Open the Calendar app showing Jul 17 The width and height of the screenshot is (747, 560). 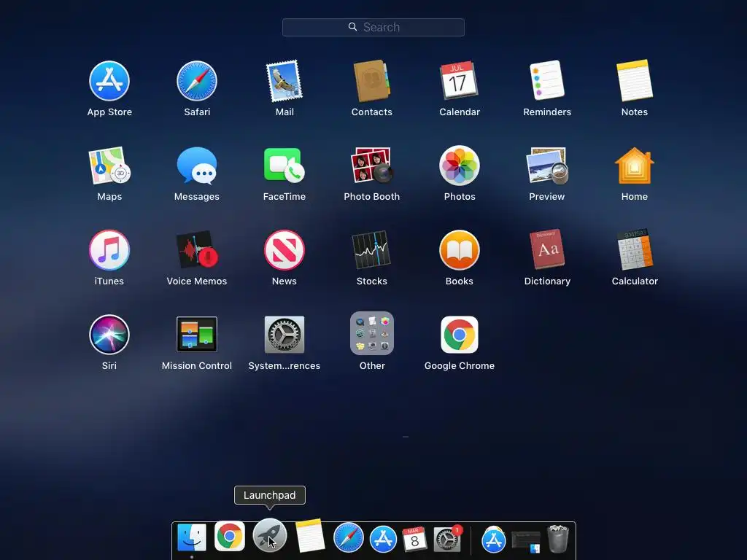(x=459, y=80)
